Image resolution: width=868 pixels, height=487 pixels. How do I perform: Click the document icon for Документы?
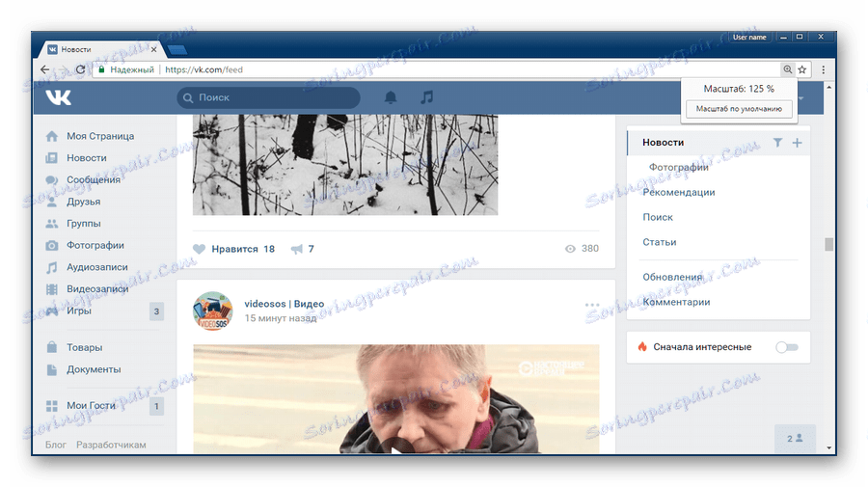coord(51,369)
